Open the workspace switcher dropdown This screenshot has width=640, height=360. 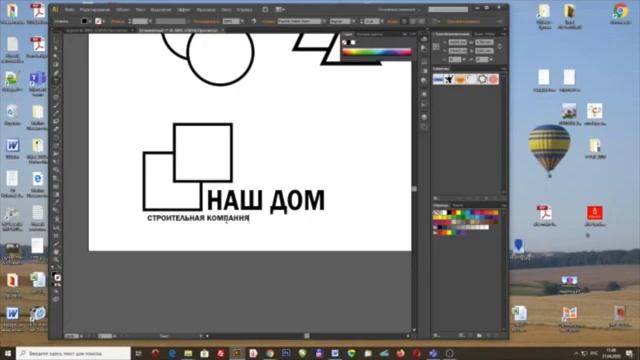[x=399, y=9]
